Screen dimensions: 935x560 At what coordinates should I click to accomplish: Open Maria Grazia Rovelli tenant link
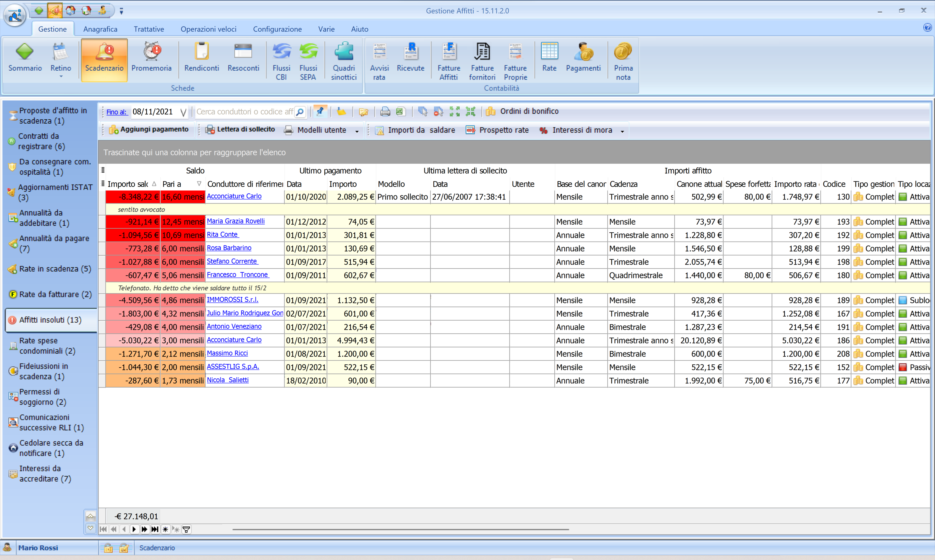pyautogui.click(x=235, y=221)
